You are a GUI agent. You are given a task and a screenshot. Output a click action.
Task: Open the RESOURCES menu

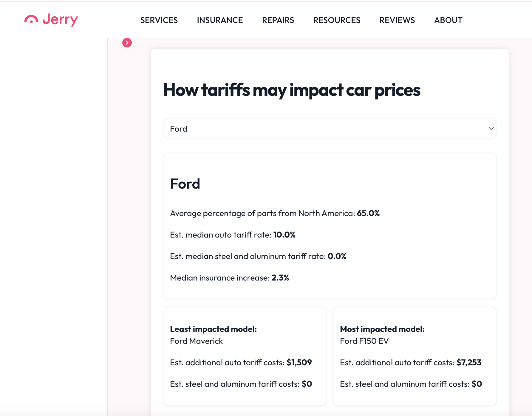coord(336,20)
